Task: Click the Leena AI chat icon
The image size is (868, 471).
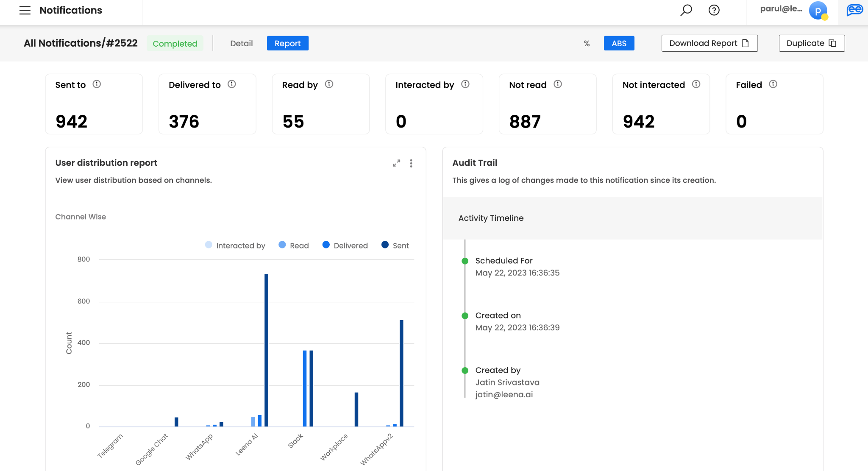Action: tap(854, 10)
